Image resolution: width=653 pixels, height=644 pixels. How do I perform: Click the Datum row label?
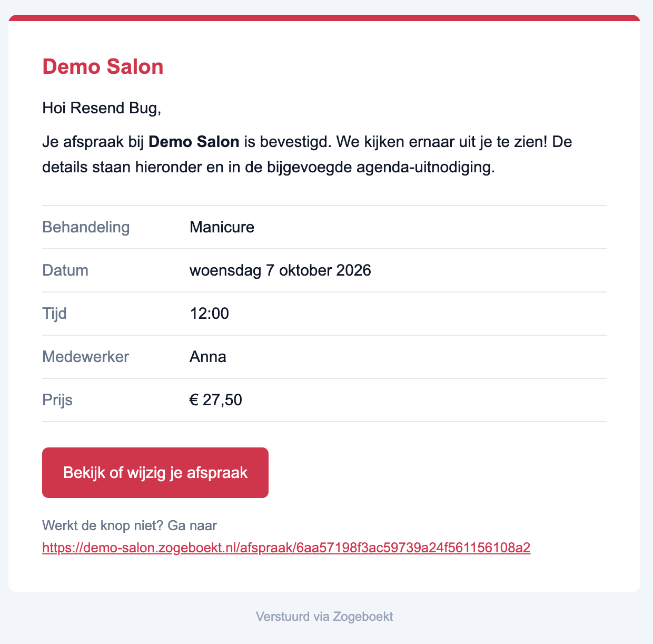(x=65, y=270)
